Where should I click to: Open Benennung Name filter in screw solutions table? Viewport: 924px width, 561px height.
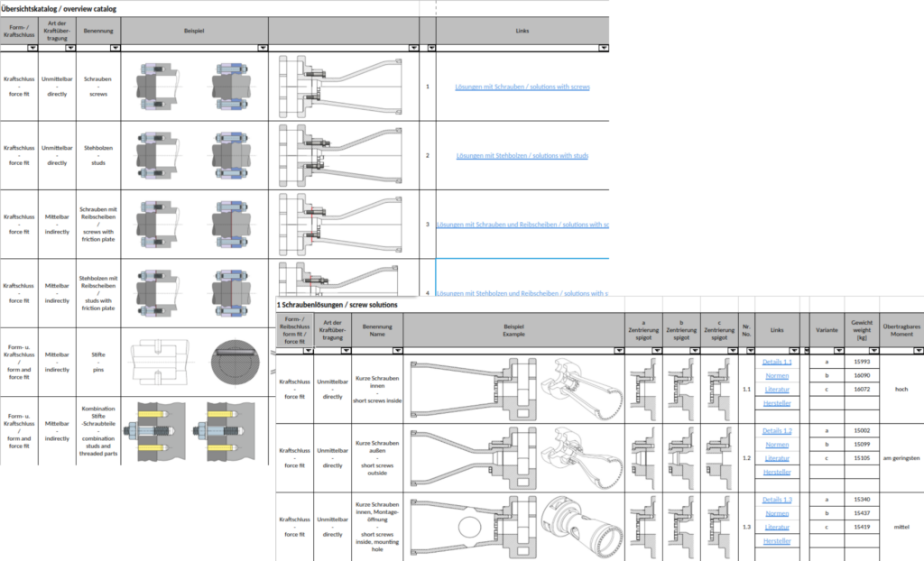398,351
